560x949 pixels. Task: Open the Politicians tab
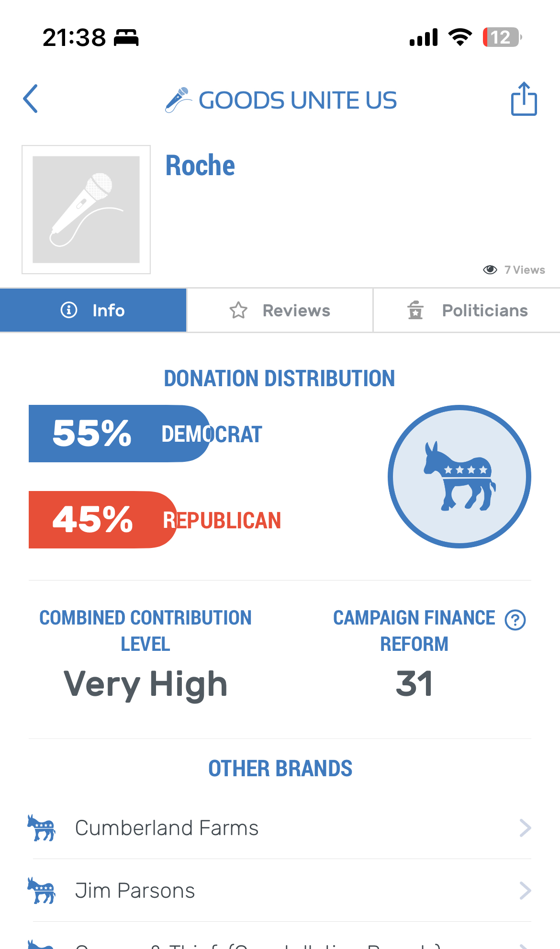click(x=467, y=311)
